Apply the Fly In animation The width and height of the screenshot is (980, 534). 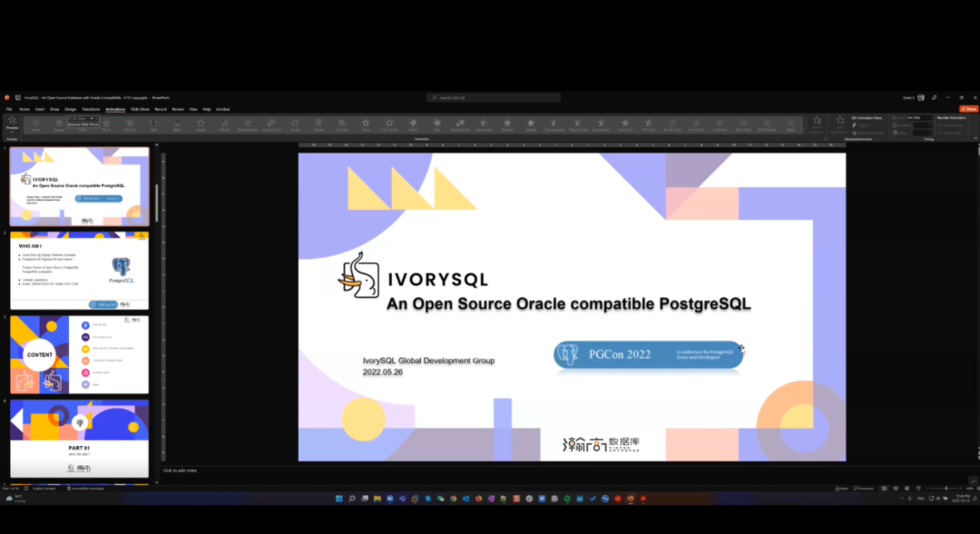pyautogui.click(x=106, y=125)
